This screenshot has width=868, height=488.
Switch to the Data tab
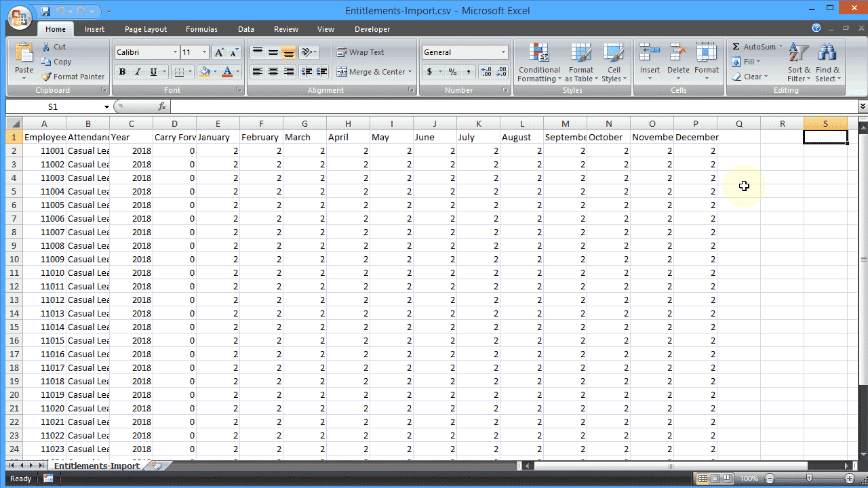pyautogui.click(x=246, y=29)
